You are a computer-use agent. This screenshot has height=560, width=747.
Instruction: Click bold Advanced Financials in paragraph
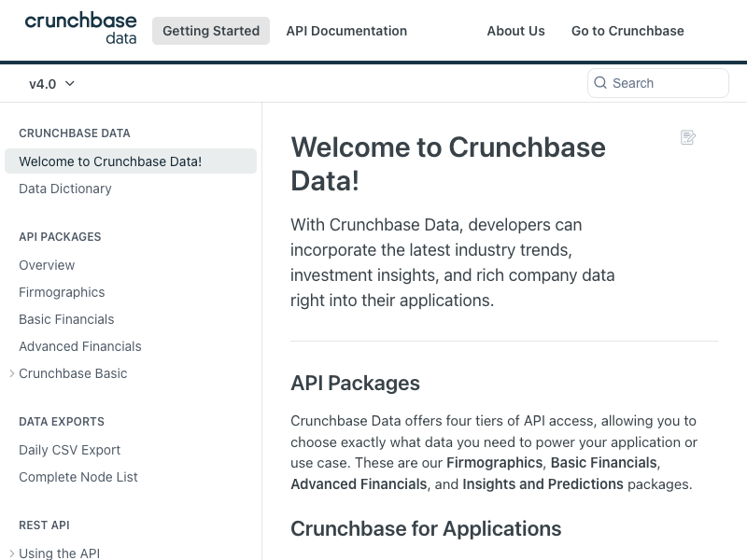(x=359, y=484)
